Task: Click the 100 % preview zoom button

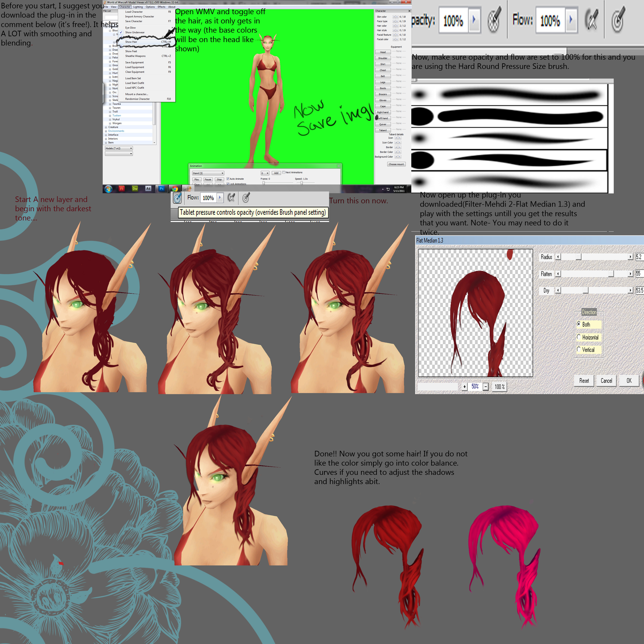Action: tap(499, 387)
